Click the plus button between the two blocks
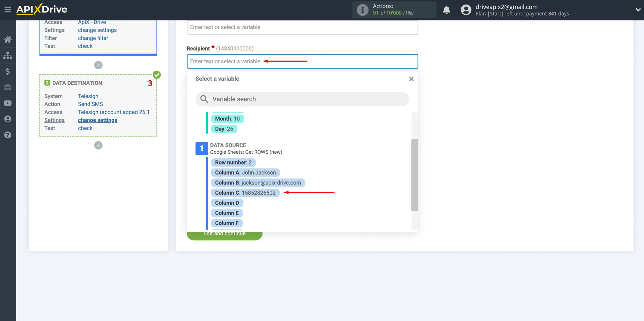644x321 pixels. [98, 65]
